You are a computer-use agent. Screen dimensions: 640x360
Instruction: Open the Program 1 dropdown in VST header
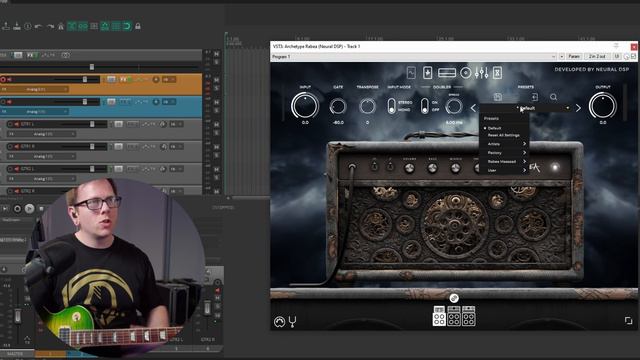tap(413, 57)
